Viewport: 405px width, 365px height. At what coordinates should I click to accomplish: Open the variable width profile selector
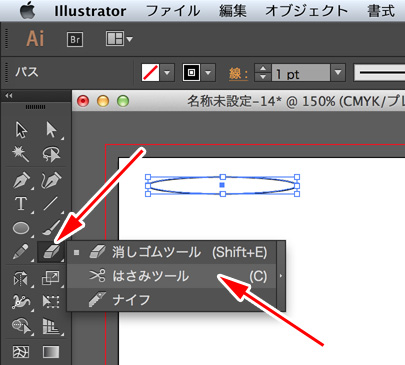379,72
